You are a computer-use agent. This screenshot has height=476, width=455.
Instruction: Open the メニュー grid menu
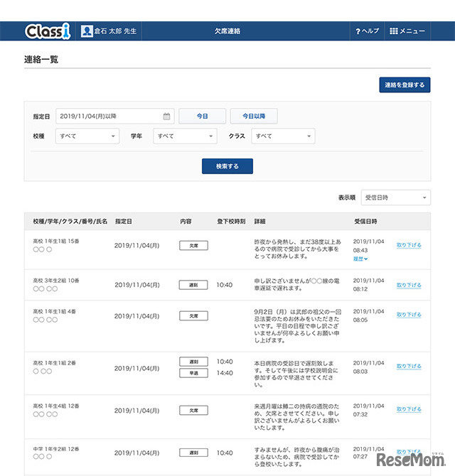pos(407,31)
